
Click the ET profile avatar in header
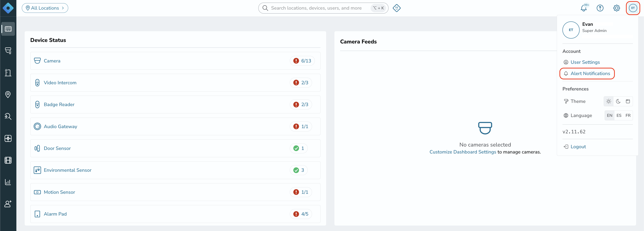(633, 8)
